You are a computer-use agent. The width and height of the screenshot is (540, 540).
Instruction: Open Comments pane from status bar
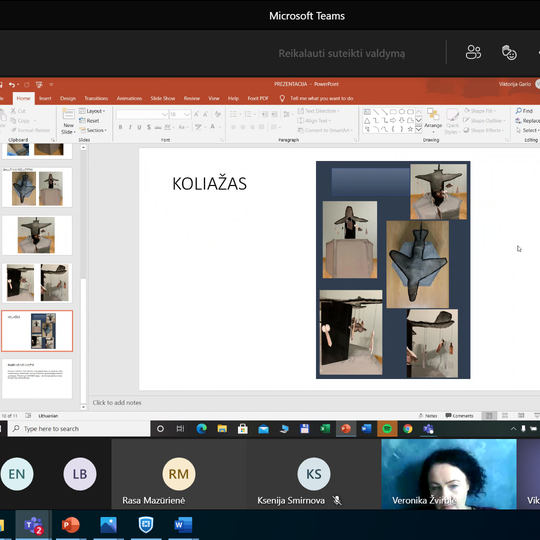tap(459, 416)
